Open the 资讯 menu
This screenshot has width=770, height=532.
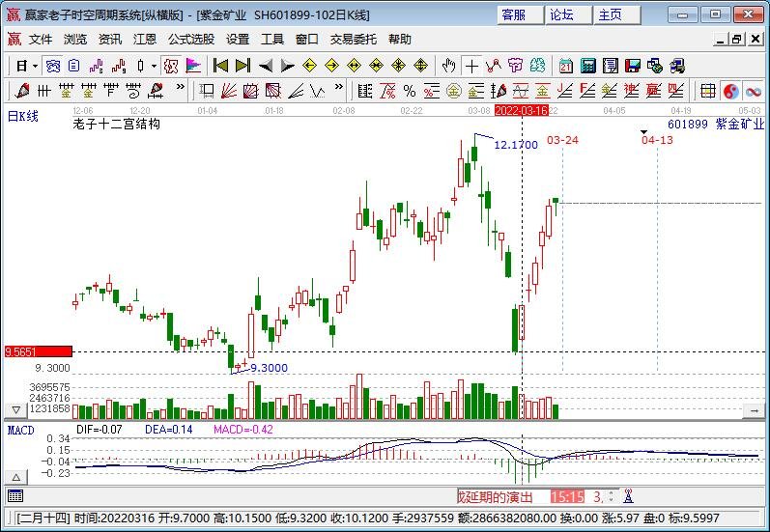[x=110, y=40]
